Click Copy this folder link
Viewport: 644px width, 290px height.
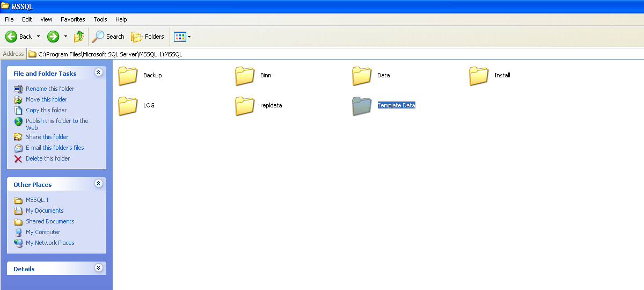pos(46,110)
